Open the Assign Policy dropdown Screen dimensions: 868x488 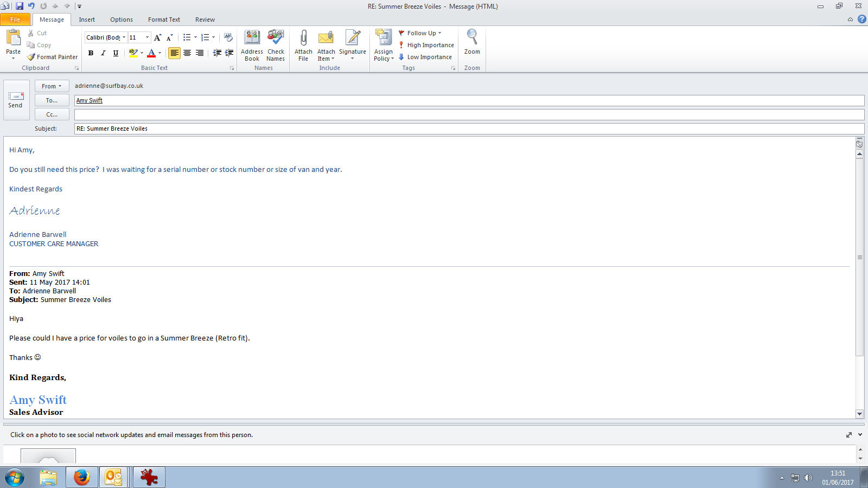pyautogui.click(x=384, y=46)
